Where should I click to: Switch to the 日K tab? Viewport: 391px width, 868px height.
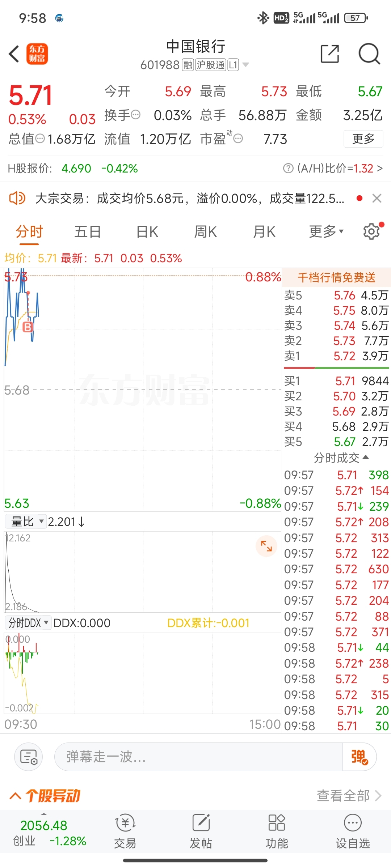click(x=147, y=231)
